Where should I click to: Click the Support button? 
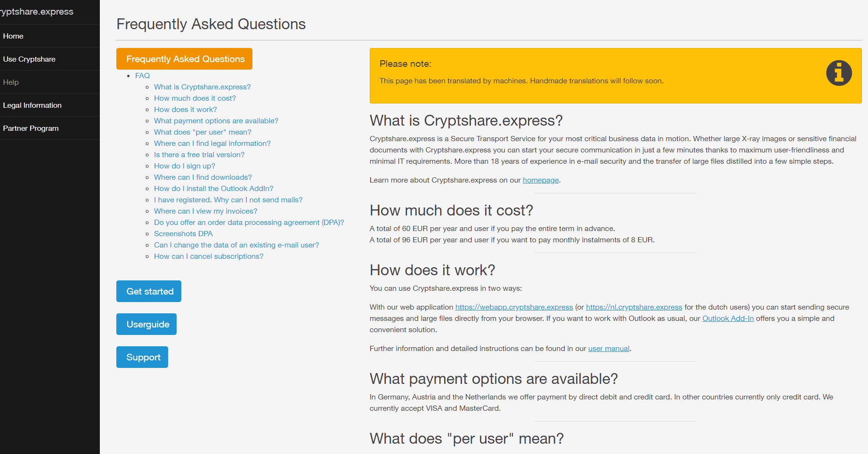pyautogui.click(x=142, y=357)
